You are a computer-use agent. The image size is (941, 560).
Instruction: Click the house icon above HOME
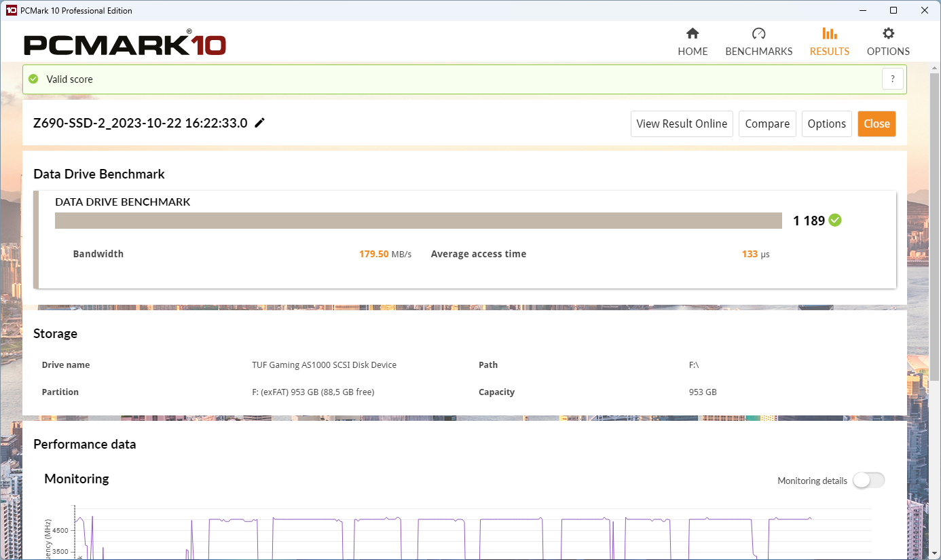(x=693, y=33)
